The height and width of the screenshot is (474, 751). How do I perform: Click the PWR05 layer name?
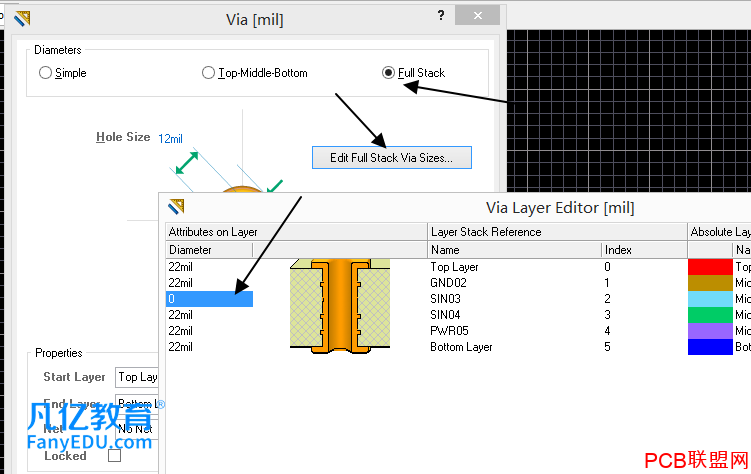point(449,331)
